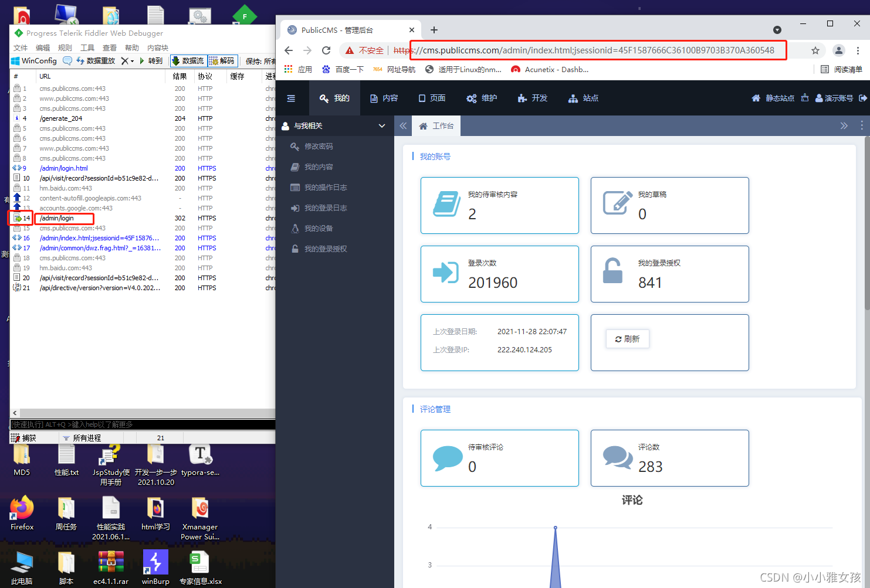Screen dimensions: 870x588
Task: Open the 百度一下 bookmark
Action: pyautogui.click(x=343, y=69)
